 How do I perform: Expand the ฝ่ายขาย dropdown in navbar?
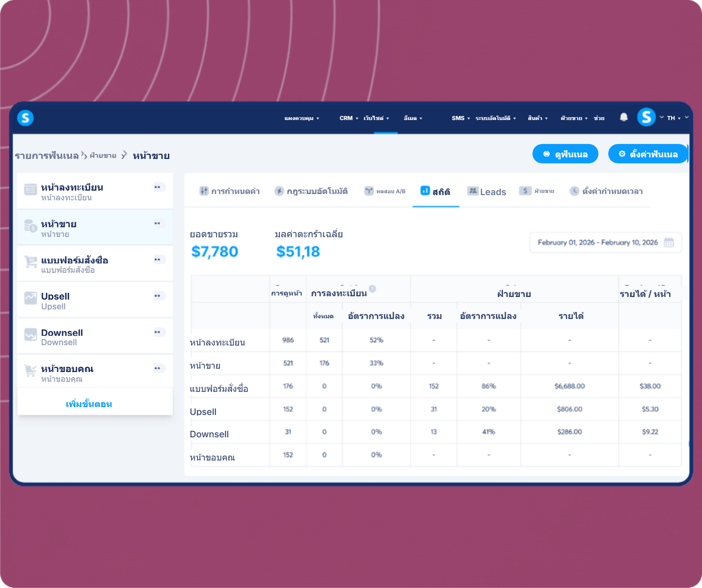pyautogui.click(x=574, y=118)
